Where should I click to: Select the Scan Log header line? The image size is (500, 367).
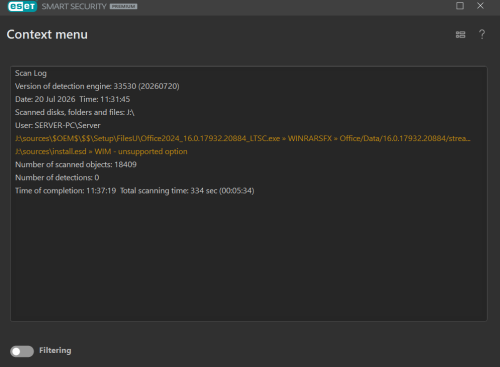point(31,73)
